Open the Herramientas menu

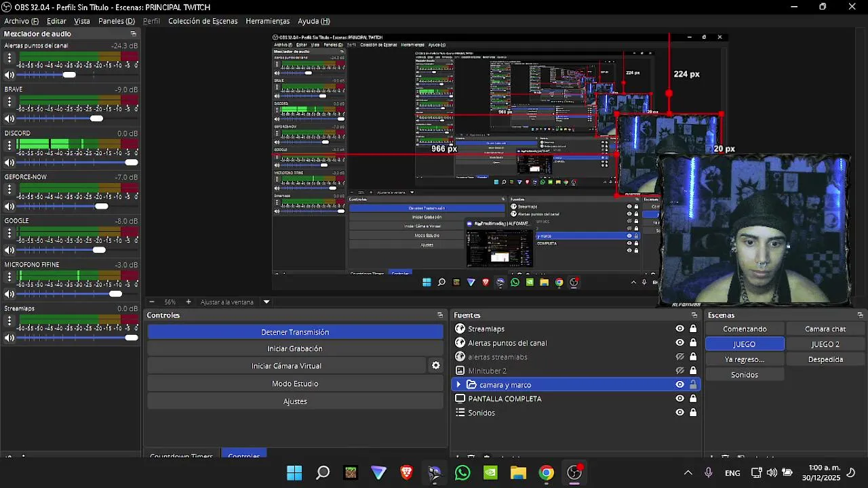pyautogui.click(x=268, y=21)
